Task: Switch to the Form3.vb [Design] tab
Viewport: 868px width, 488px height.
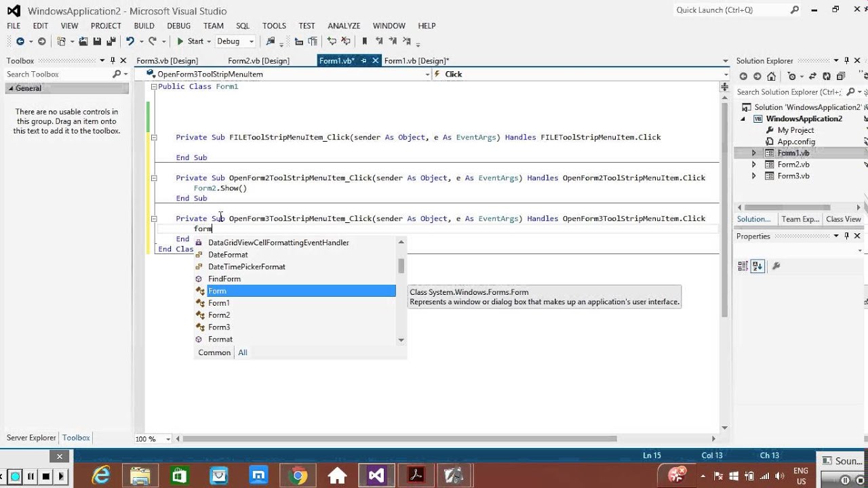Action: coord(167,60)
